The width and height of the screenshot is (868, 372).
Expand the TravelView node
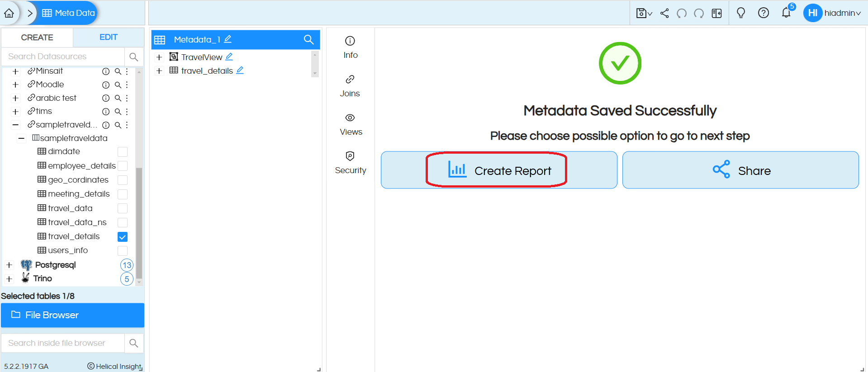pos(159,57)
